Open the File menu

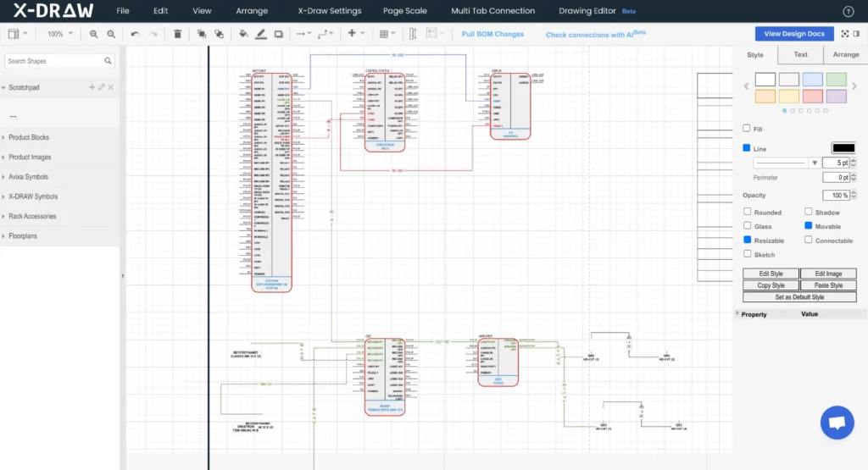pyautogui.click(x=123, y=10)
